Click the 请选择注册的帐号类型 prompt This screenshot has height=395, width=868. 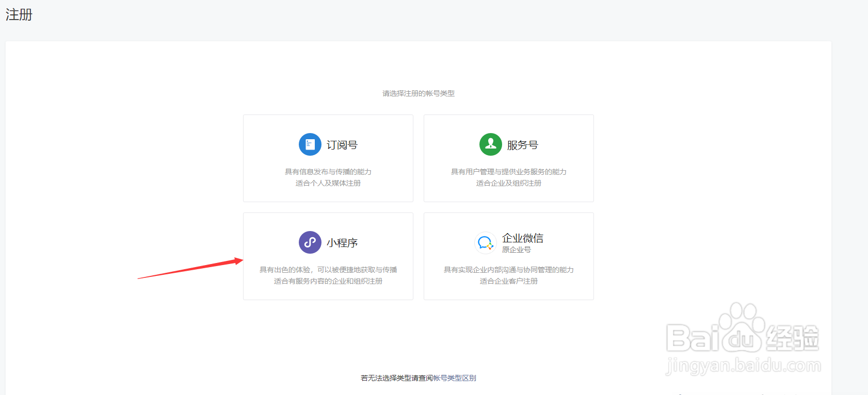[419, 93]
